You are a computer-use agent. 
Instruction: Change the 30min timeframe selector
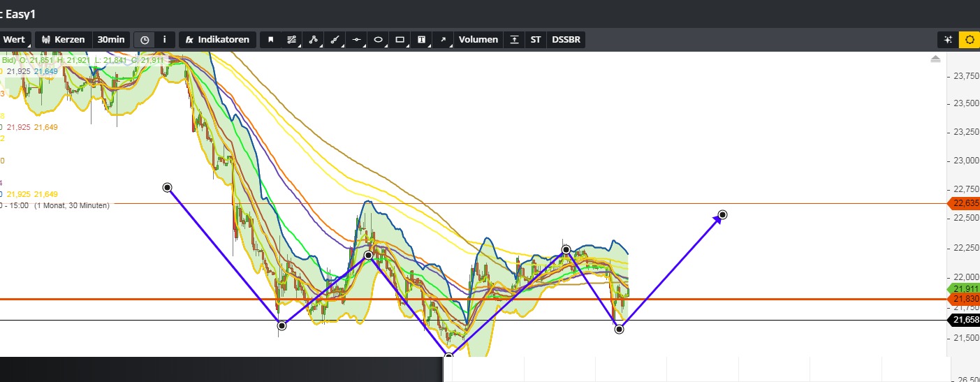[111, 40]
